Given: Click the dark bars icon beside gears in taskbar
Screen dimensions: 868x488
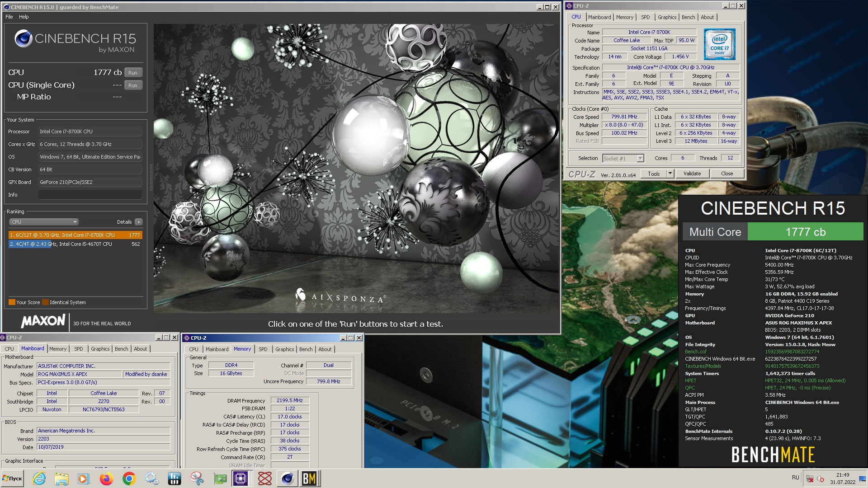Looking at the screenshot, I should [174, 478].
